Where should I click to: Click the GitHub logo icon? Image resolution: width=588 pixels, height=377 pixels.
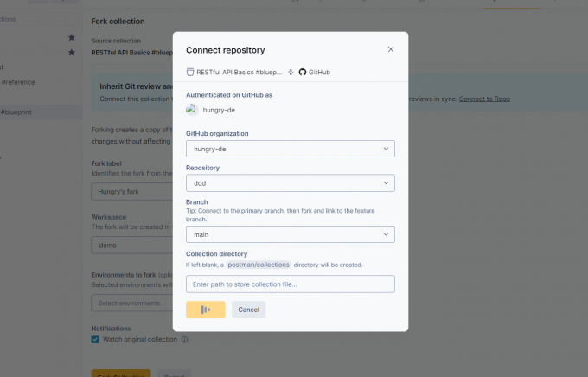[303, 72]
